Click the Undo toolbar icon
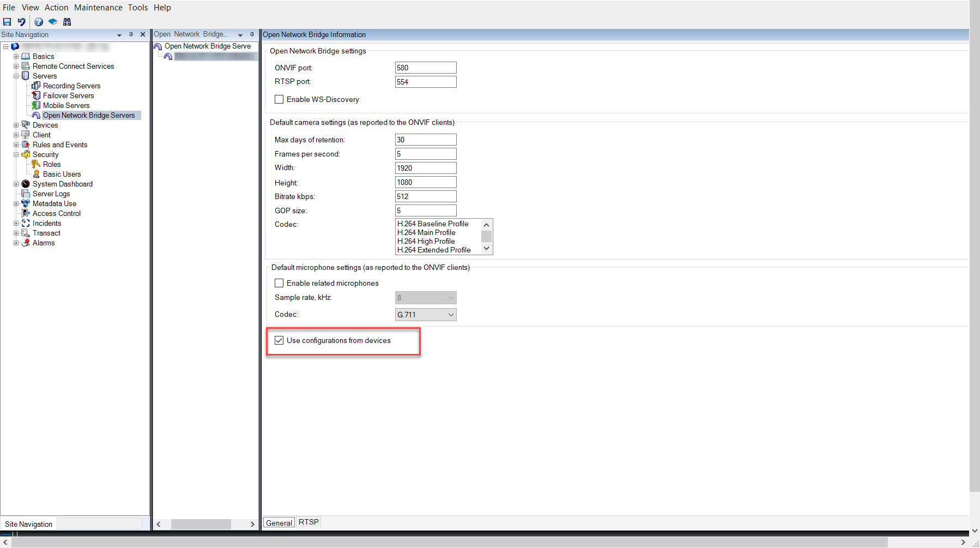The height and width of the screenshot is (548, 980). coord(21,22)
